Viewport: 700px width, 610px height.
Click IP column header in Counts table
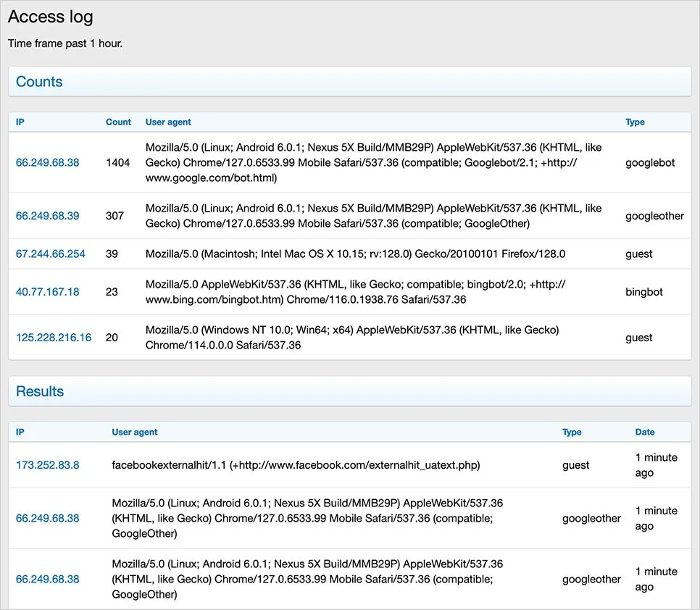coord(20,122)
